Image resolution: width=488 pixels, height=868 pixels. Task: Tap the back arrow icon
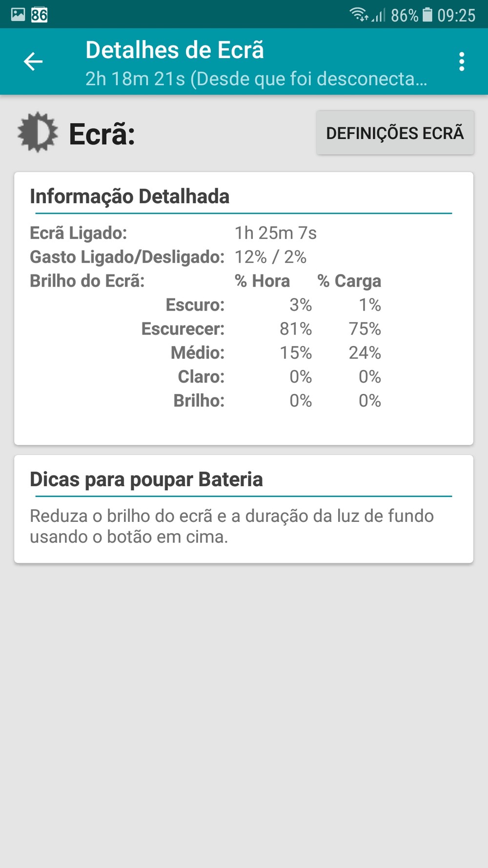33,62
